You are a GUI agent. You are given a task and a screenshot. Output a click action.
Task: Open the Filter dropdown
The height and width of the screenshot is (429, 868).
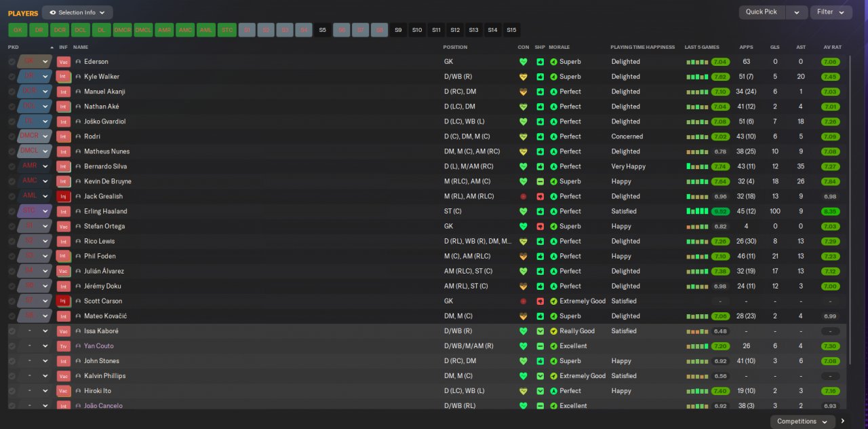[x=831, y=12]
